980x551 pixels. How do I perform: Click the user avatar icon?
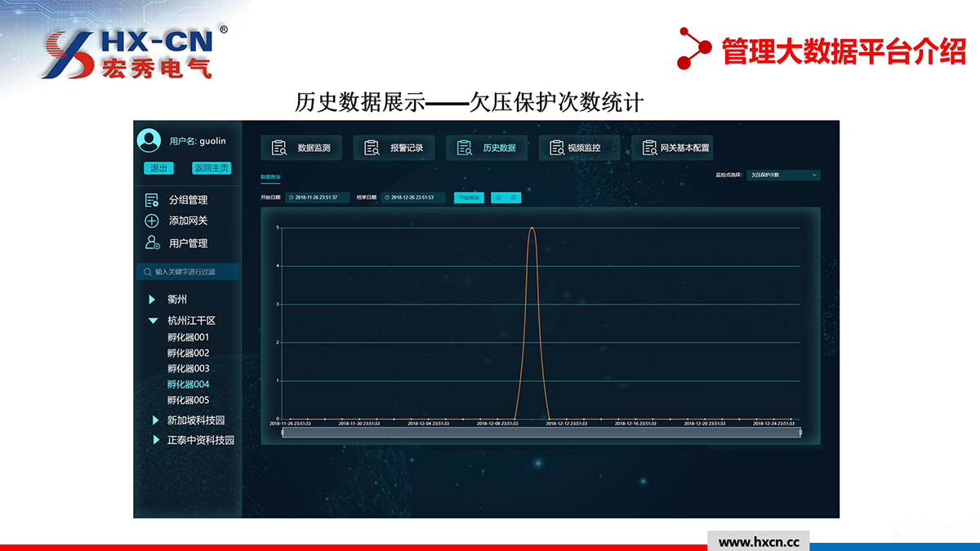(x=149, y=141)
